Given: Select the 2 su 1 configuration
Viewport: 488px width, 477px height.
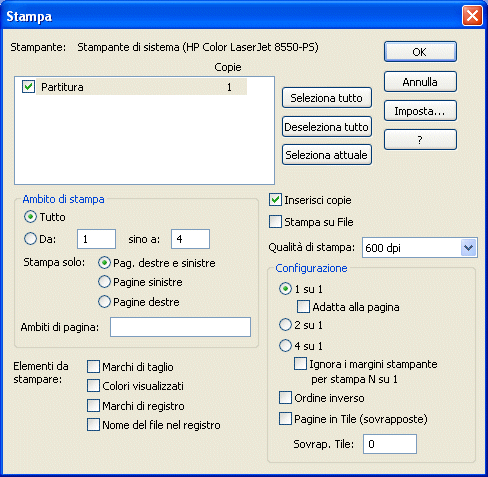Looking at the screenshot, I should tap(285, 325).
